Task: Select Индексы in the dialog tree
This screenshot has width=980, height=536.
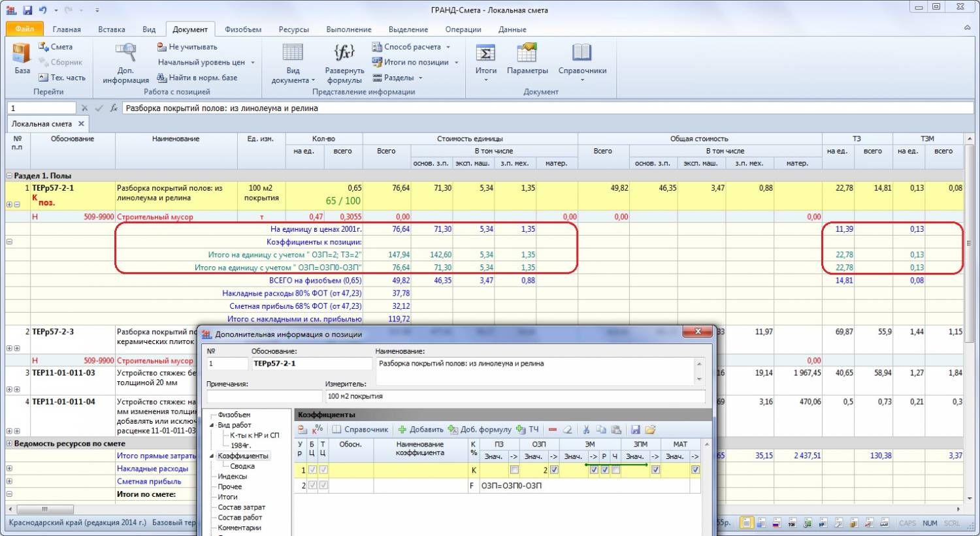Action: click(x=232, y=477)
